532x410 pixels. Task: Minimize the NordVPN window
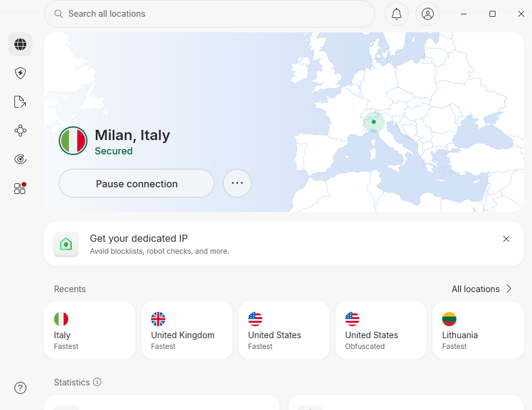464,14
